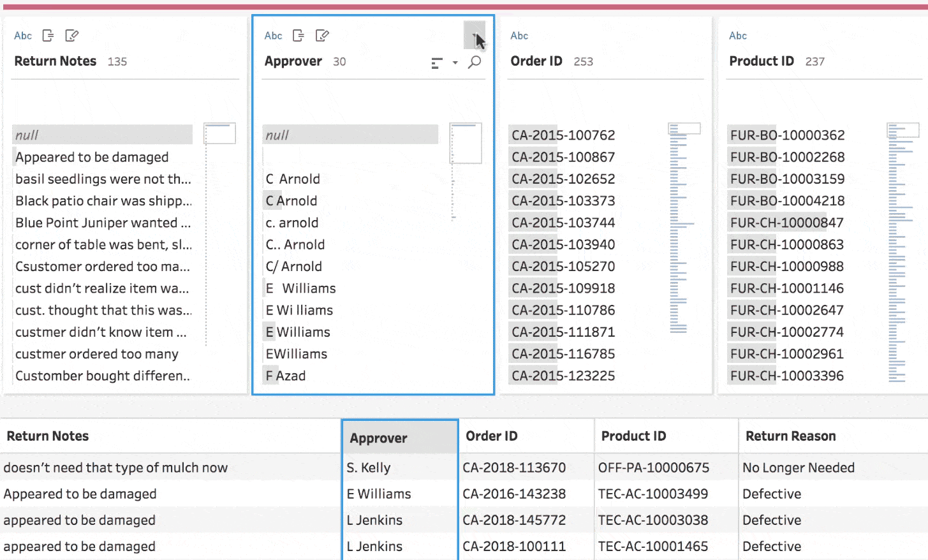Viewport: 928px width, 560px height.
Task: Click the Abc data type icon on Order ID
Action: click(519, 36)
